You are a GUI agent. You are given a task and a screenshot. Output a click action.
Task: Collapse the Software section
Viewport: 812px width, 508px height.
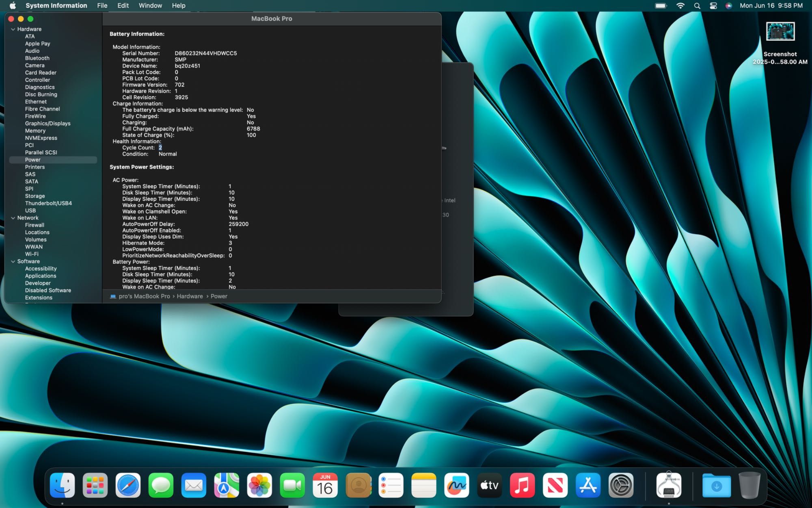pyautogui.click(x=13, y=261)
